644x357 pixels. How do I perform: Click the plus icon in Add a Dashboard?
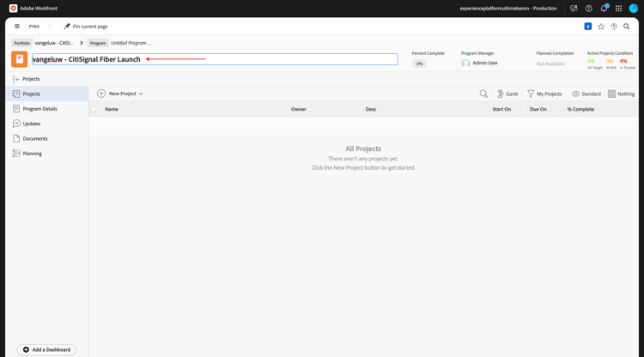(26, 349)
